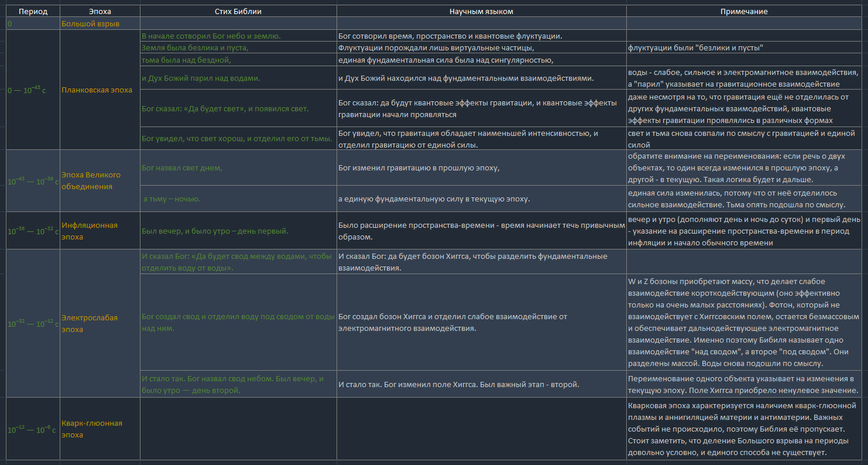
Task: Select the verse 'Бог сказал: «Да будет свет»...'
Action: coord(238,108)
